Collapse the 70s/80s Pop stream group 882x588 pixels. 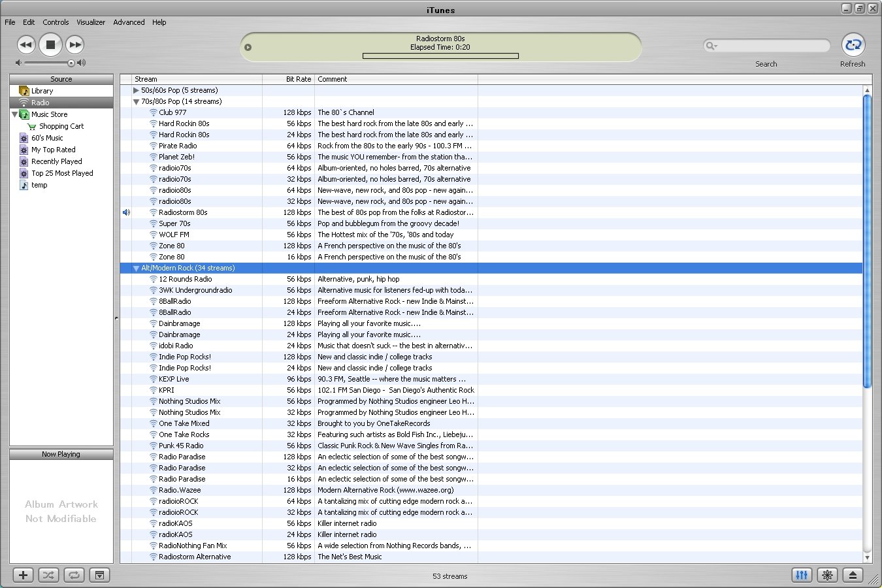pyautogui.click(x=136, y=102)
